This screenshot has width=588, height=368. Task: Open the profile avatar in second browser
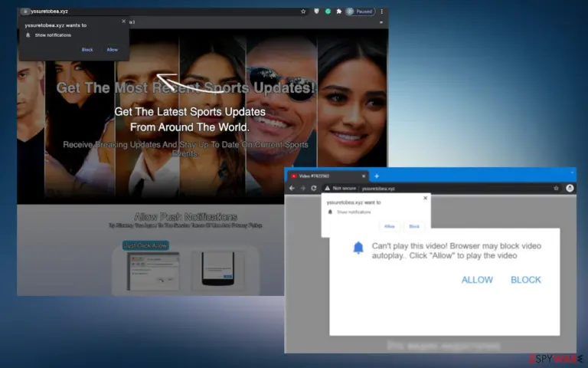(570, 188)
